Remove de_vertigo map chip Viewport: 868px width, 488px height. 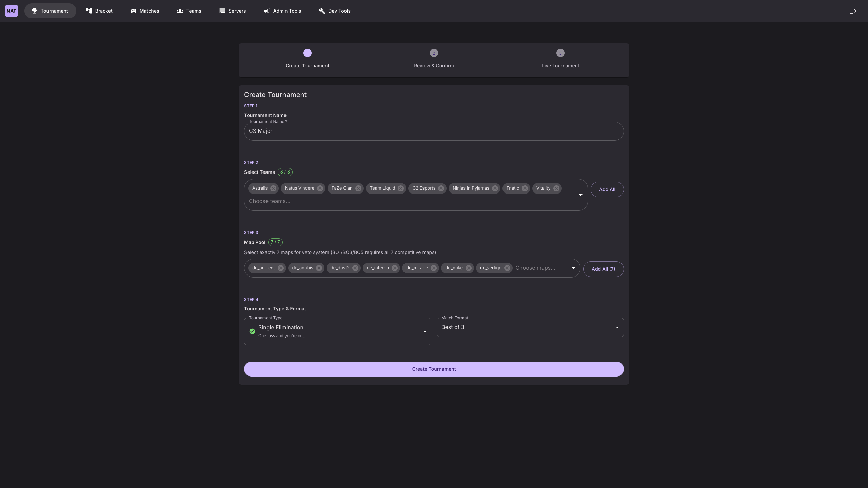point(507,268)
